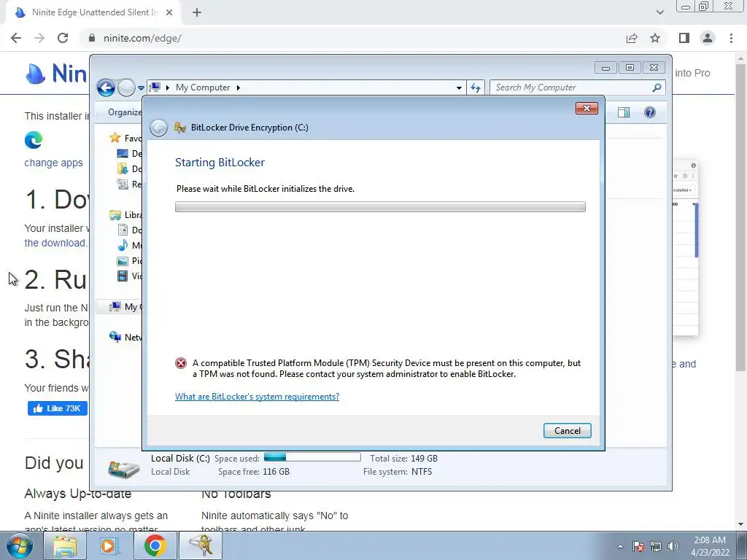Image resolution: width=747 pixels, height=560 pixels.
Task: Open Explorer help via question mark icon
Action: [650, 112]
